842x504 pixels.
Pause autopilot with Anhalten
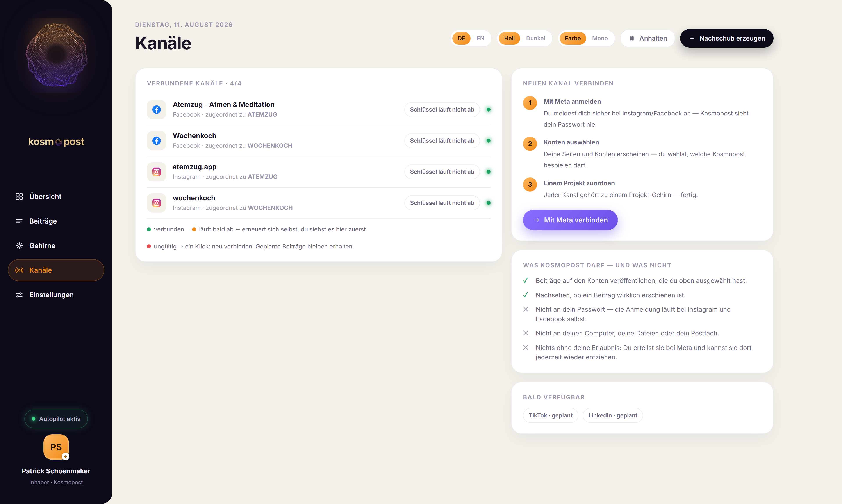point(648,38)
